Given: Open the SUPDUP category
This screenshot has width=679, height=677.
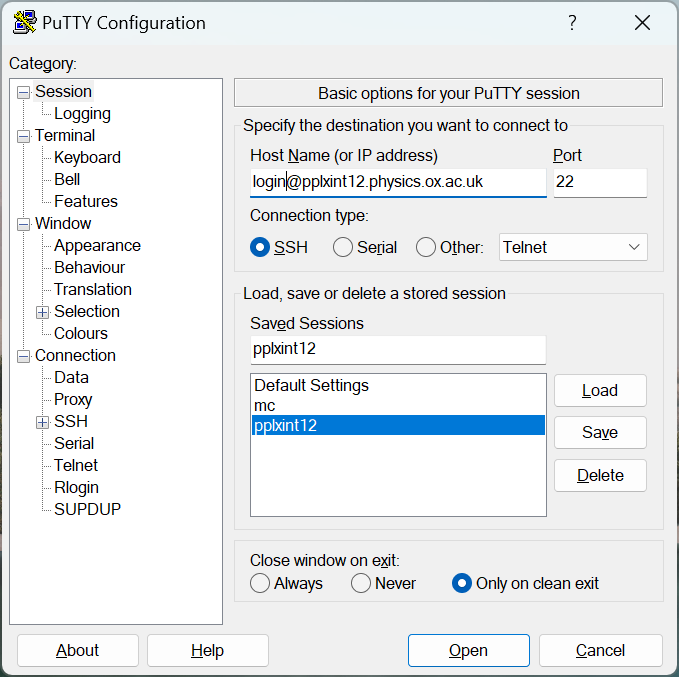Looking at the screenshot, I should click(x=87, y=509).
